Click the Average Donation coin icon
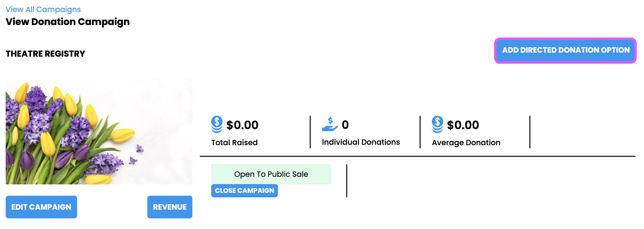 tap(437, 124)
